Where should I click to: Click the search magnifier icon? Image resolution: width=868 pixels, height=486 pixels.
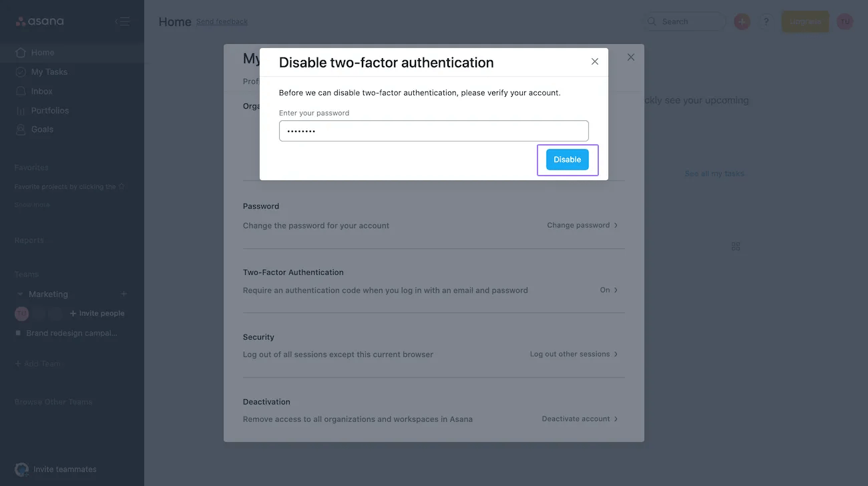click(x=651, y=21)
